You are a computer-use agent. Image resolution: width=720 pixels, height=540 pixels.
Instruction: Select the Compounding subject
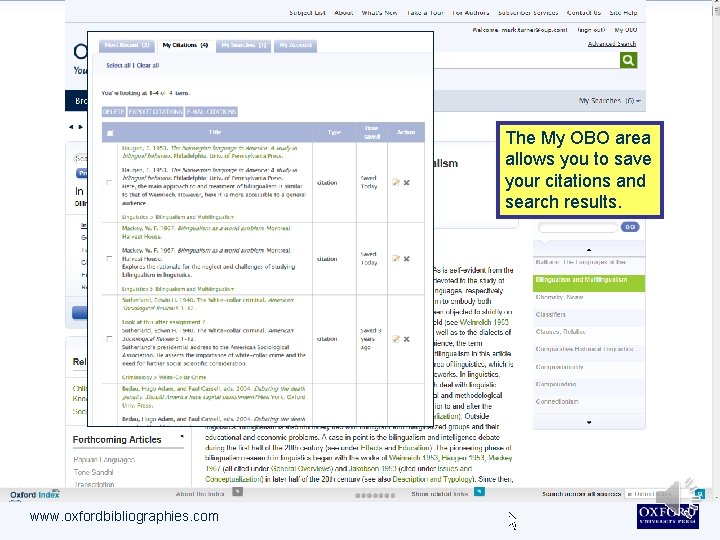click(556, 384)
